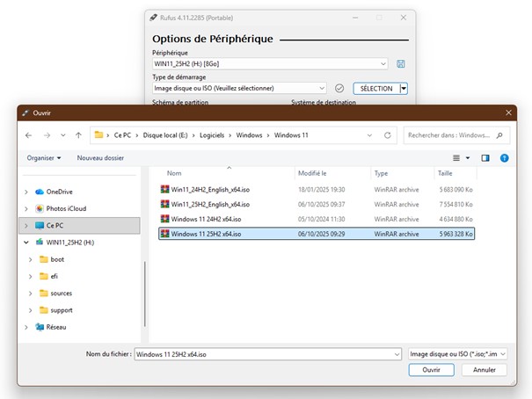Select OneDrive in the sidebar
532x399 pixels.
coord(60,192)
